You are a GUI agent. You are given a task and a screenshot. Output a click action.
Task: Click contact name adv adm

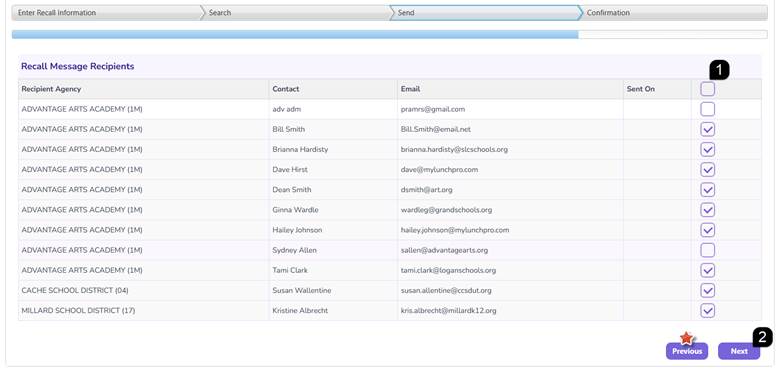point(287,109)
